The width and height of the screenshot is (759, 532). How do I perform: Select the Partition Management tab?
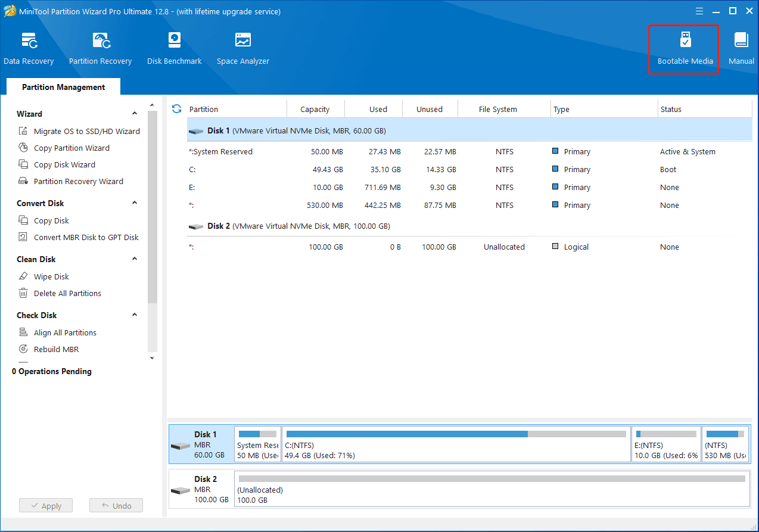(x=63, y=87)
